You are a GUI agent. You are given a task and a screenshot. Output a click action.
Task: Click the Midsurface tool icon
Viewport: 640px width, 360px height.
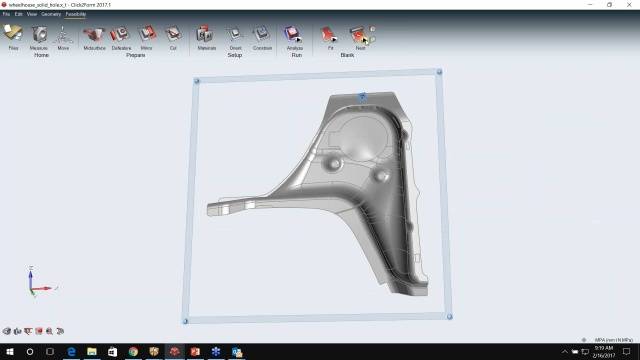coord(93,34)
